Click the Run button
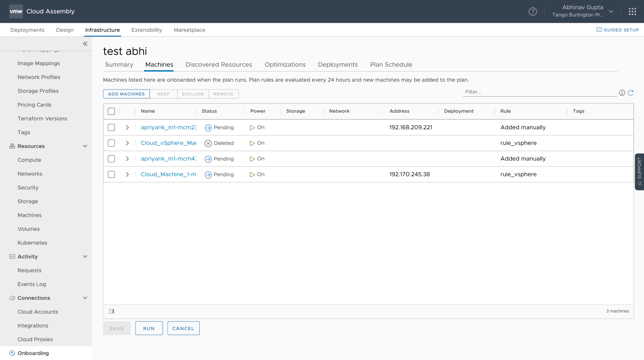Screen dimensions: 644x360 point(149,328)
